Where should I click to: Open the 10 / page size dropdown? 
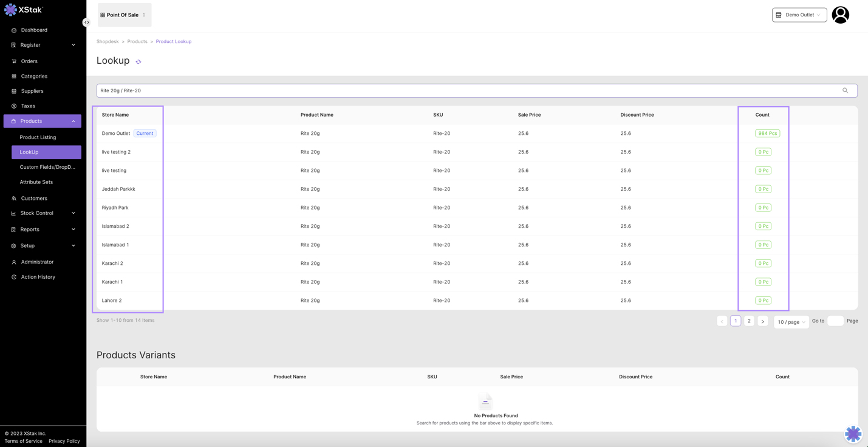791,322
